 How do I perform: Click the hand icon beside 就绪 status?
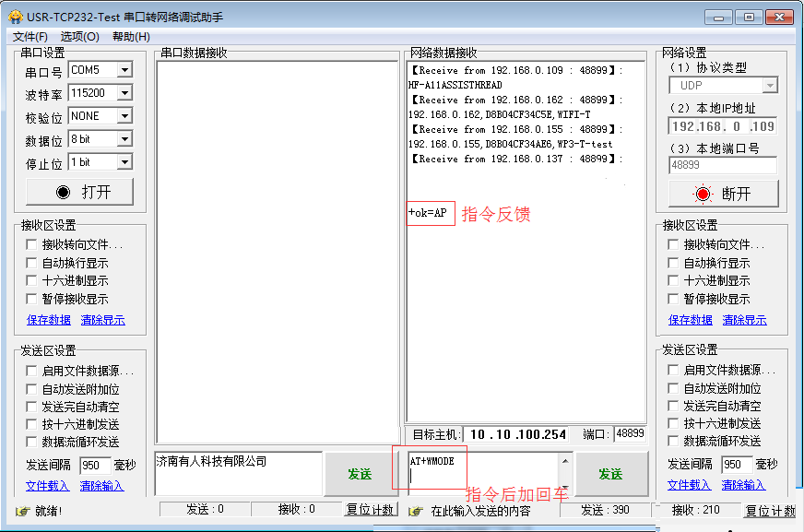[22, 511]
